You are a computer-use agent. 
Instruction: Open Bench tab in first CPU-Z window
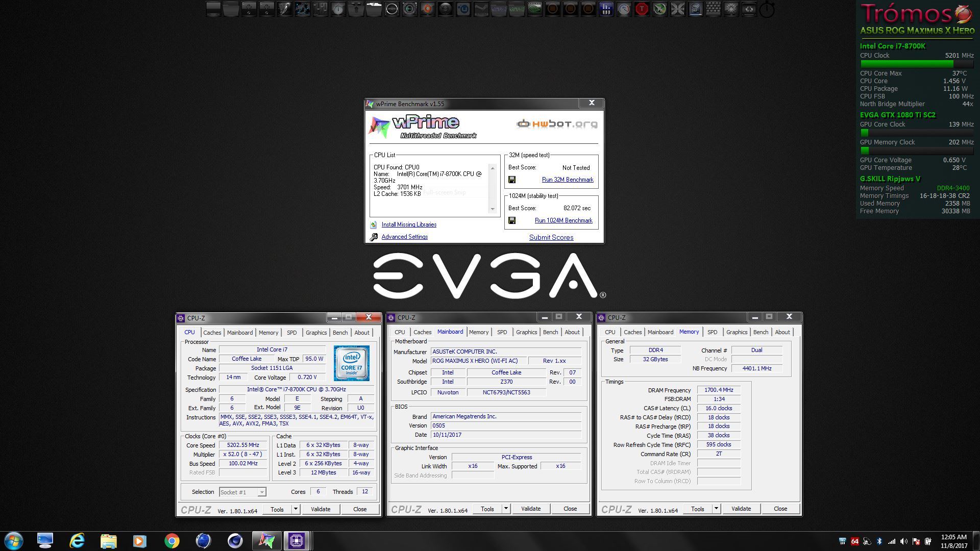tap(340, 333)
